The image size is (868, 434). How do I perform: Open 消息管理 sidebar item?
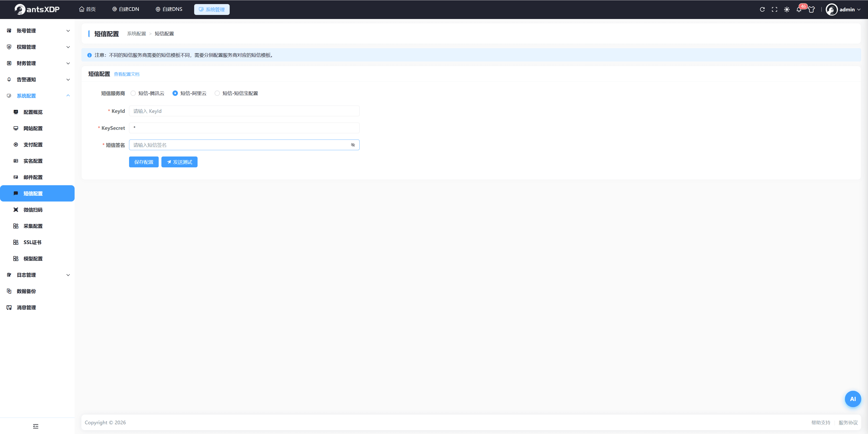[37, 308]
